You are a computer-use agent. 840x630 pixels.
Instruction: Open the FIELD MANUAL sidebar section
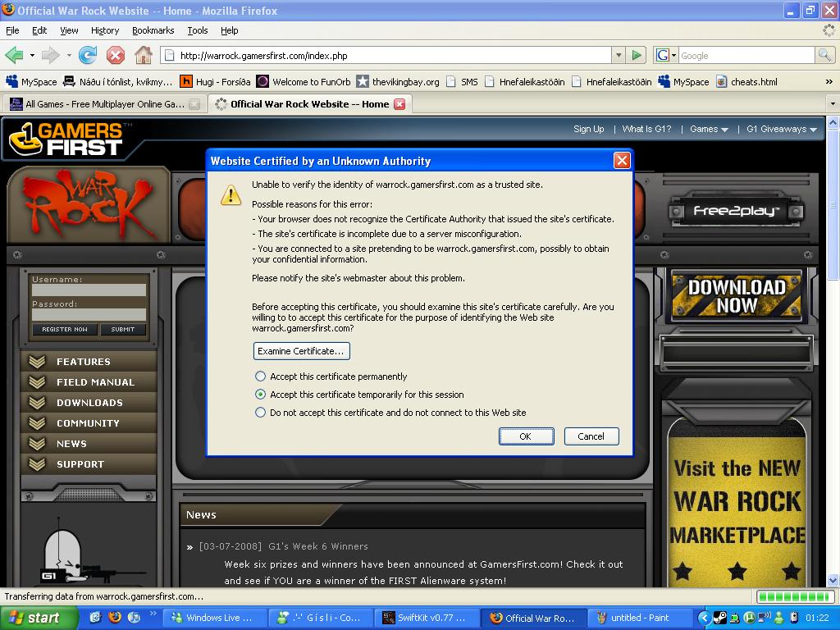coord(89,382)
